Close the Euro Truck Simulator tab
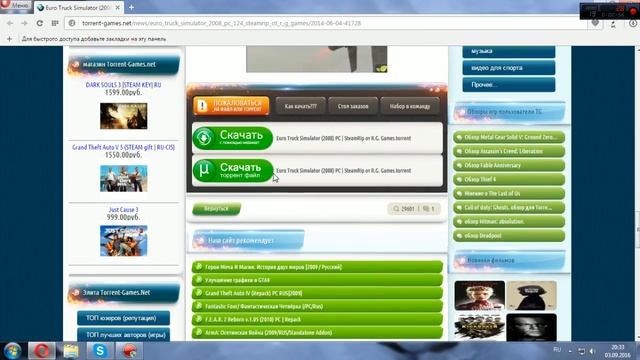The width and height of the screenshot is (640, 360). [118, 8]
